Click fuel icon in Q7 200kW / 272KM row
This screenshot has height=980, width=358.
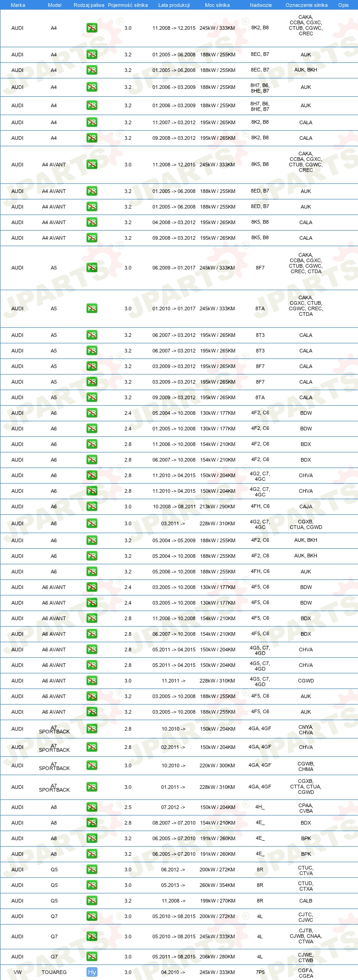(92, 916)
